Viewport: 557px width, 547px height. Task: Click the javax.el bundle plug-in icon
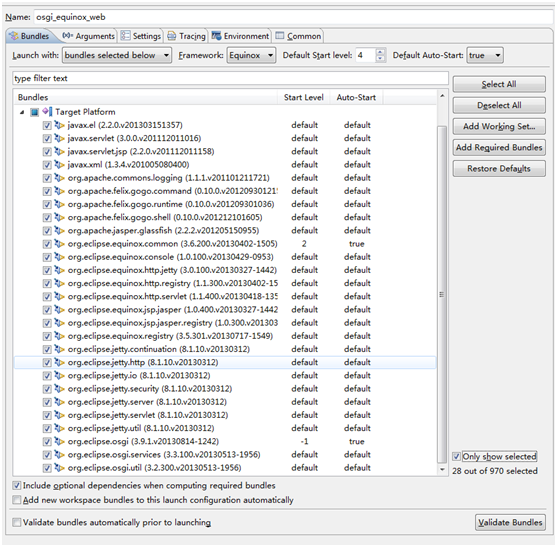pyautogui.click(x=59, y=125)
